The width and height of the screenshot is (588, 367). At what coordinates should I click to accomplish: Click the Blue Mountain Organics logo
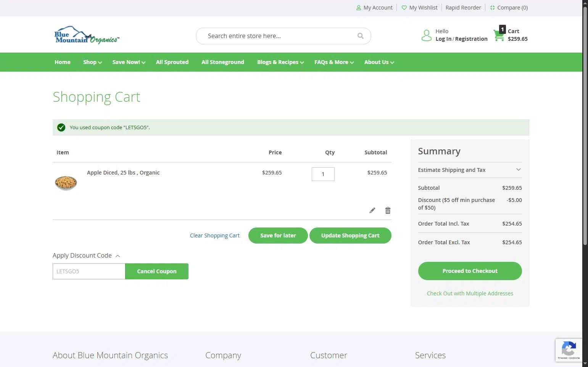(x=87, y=35)
